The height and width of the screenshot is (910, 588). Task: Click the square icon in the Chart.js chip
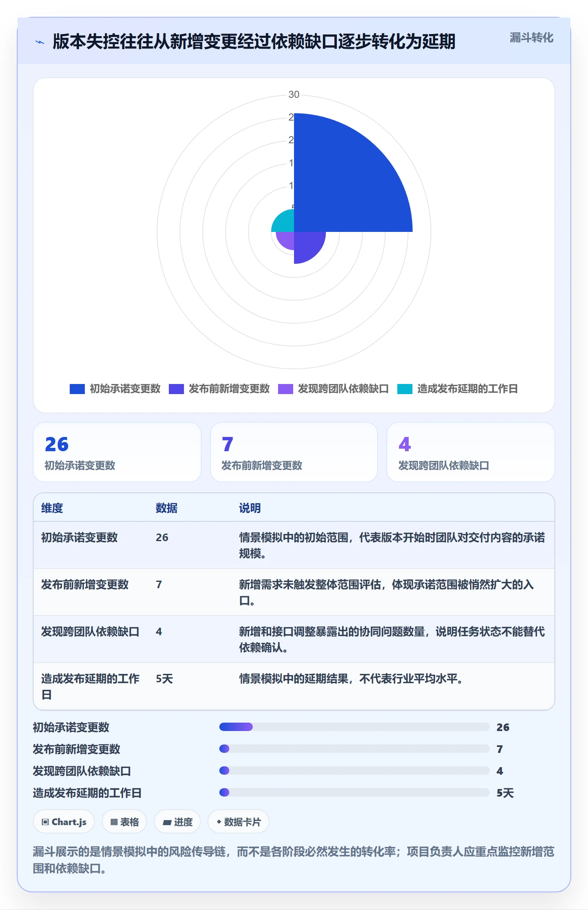pos(45,822)
